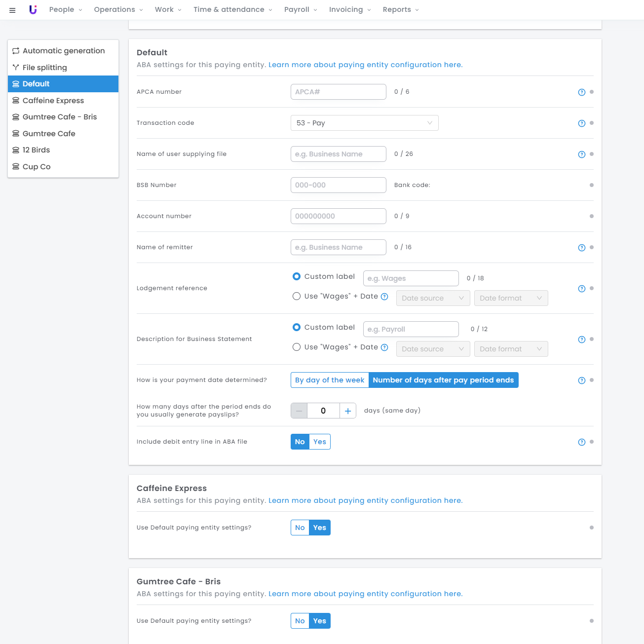Open Time & attendance menu
The image size is (644, 644).
[232, 10]
